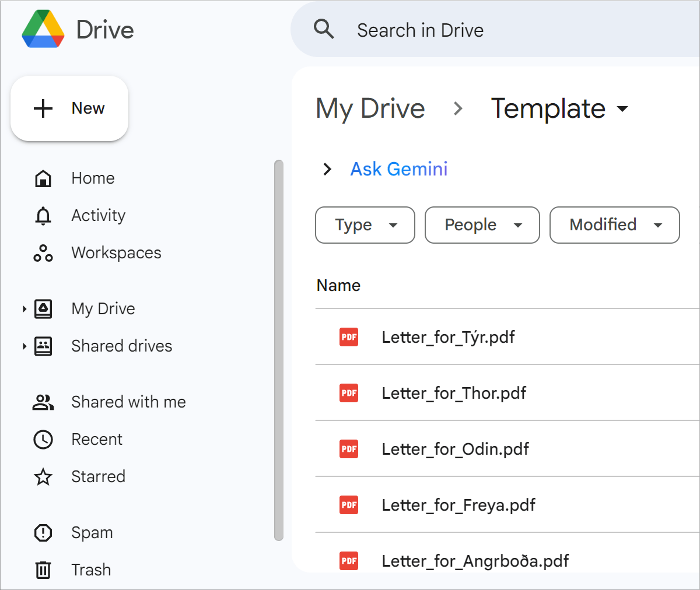The height and width of the screenshot is (590, 700).
Task: Click the Recent clock icon
Action: (x=43, y=440)
